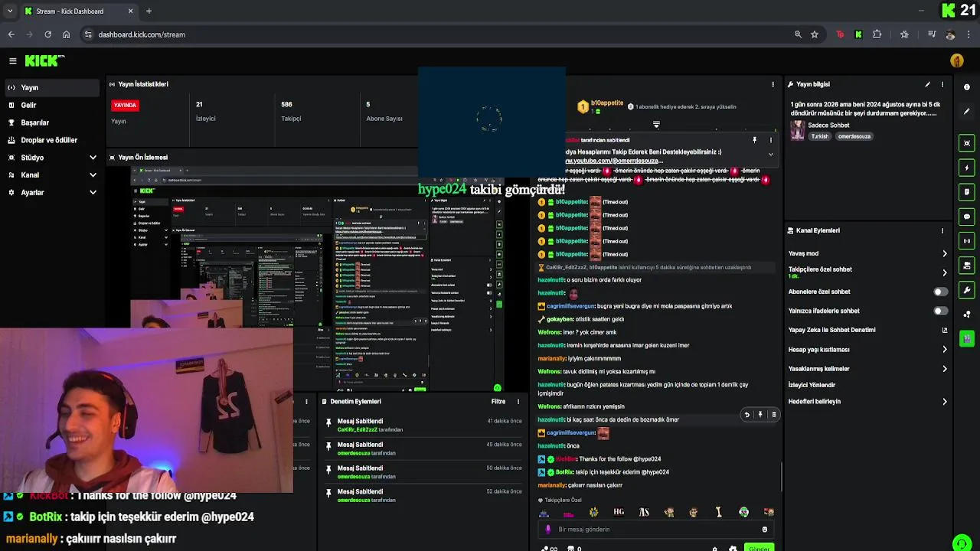Open the three-dot menu of the pinned message

pos(771,141)
